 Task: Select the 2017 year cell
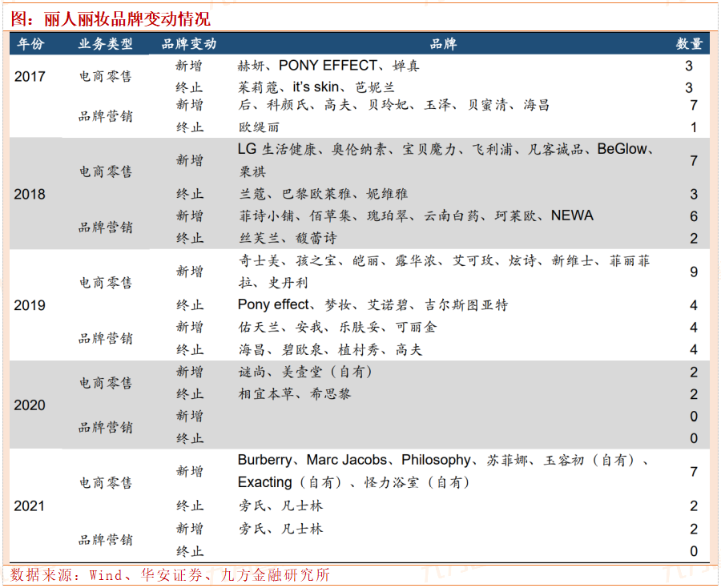[30, 76]
